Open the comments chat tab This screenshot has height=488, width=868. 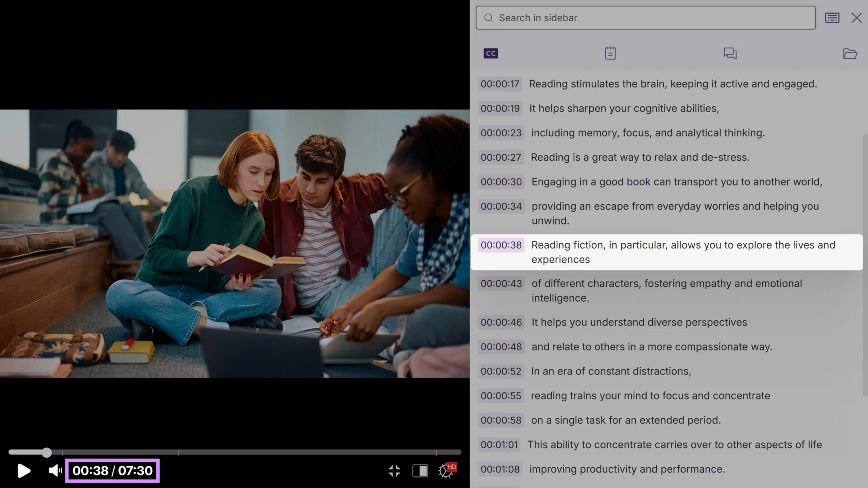730,53
